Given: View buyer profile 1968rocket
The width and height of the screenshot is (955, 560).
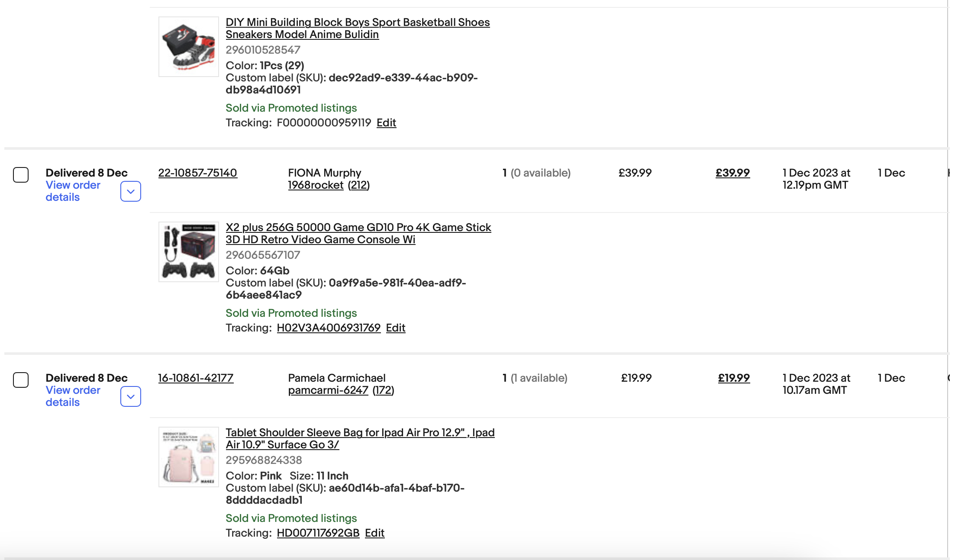Looking at the screenshot, I should 316,185.
